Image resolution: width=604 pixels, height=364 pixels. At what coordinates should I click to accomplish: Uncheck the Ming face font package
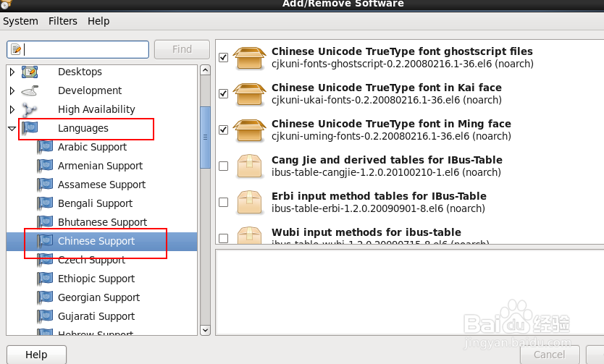point(223,130)
